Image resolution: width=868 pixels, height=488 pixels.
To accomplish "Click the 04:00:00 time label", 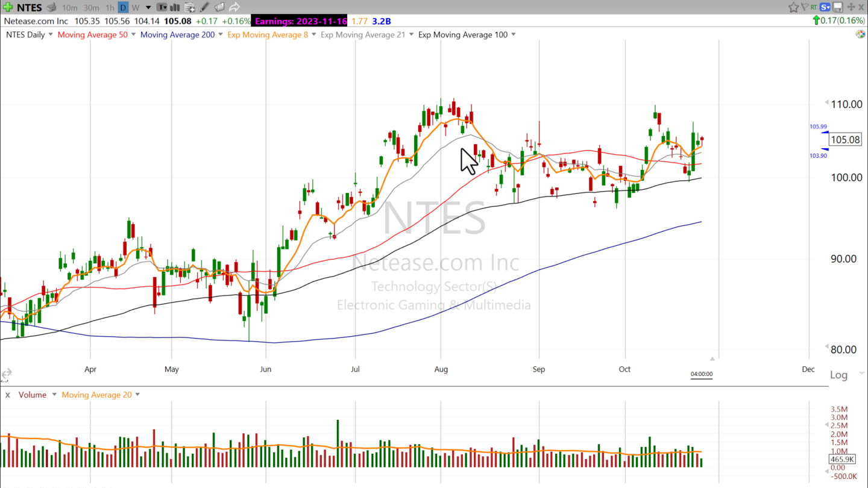I will click(x=702, y=374).
